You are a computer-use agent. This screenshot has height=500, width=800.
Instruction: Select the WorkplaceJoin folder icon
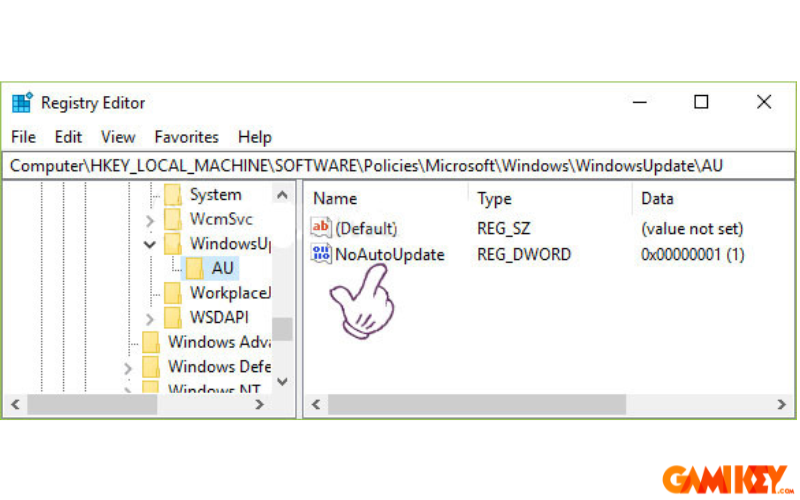tap(173, 292)
